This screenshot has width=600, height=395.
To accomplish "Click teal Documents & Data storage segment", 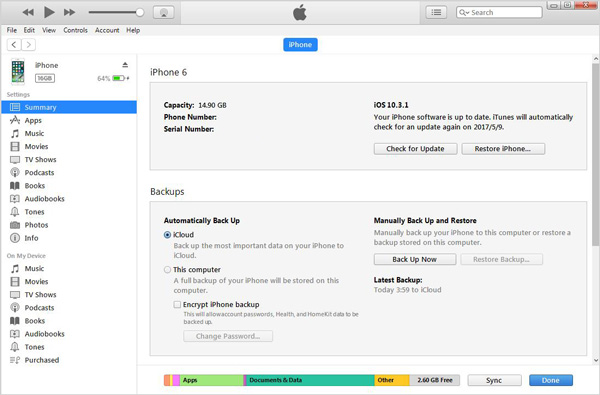I will pos(310,380).
